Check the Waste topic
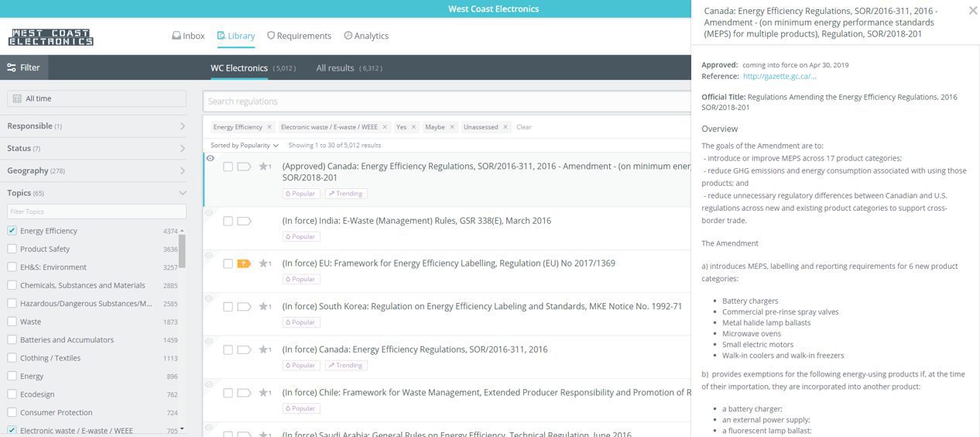The height and width of the screenshot is (437, 980). 12,322
